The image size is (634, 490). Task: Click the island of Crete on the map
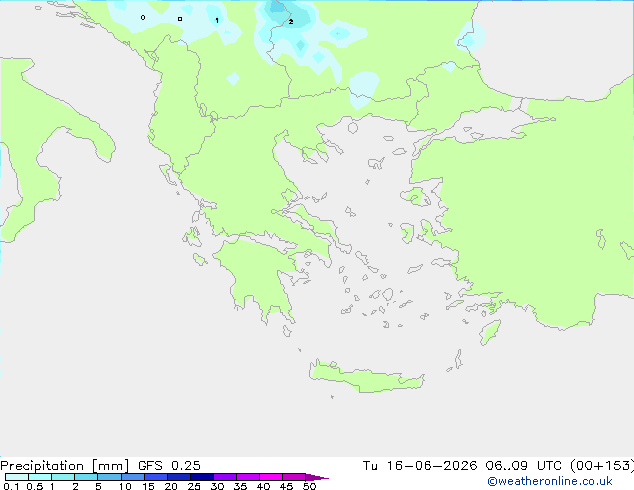pyautogui.click(x=366, y=376)
